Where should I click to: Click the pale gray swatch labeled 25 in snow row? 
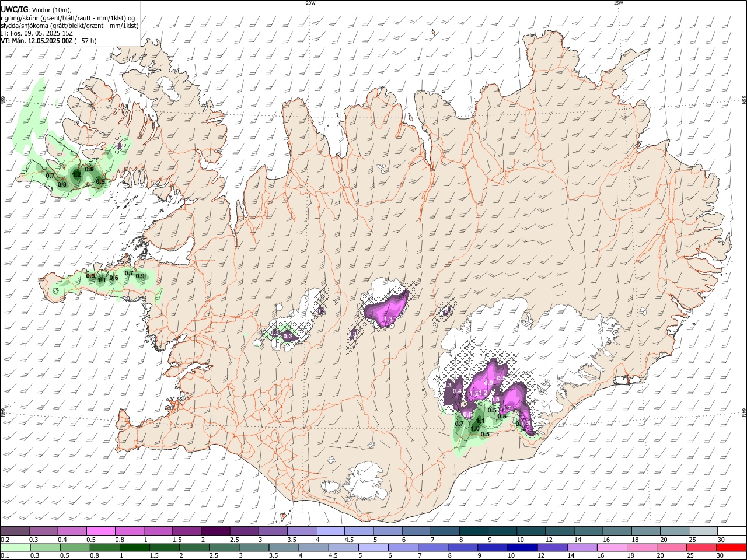tap(703, 531)
